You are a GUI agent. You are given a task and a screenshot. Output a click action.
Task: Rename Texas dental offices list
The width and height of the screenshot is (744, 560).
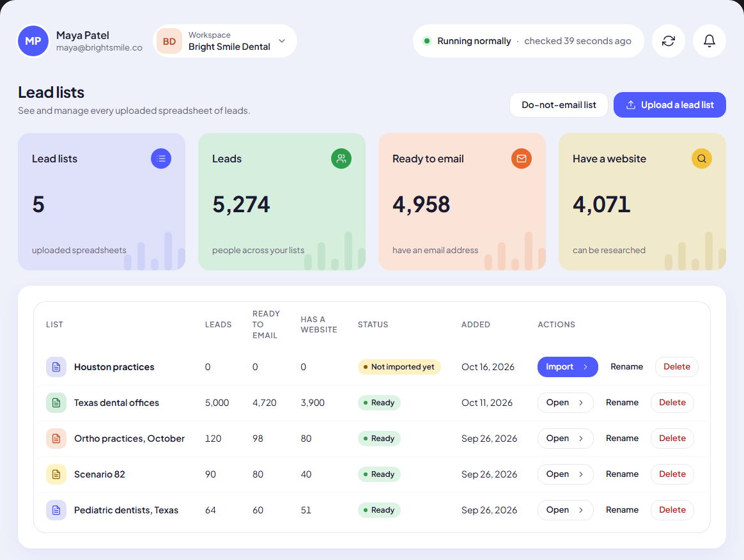click(622, 403)
